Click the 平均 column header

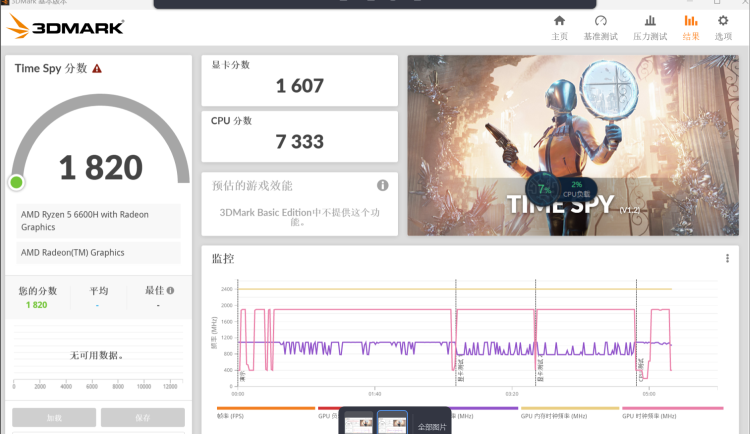[99, 290]
